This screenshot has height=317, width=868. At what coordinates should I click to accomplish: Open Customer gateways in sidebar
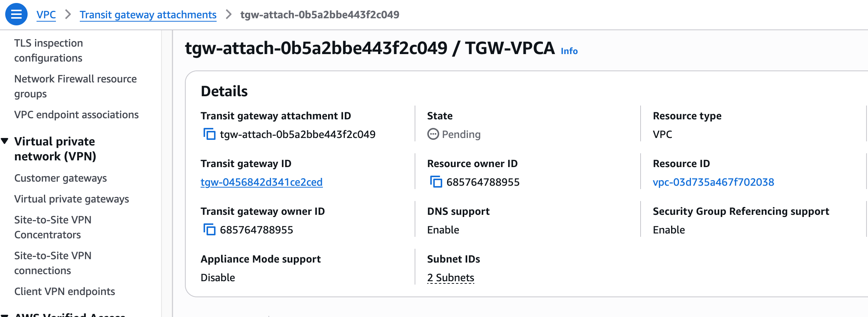(x=60, y=178)
